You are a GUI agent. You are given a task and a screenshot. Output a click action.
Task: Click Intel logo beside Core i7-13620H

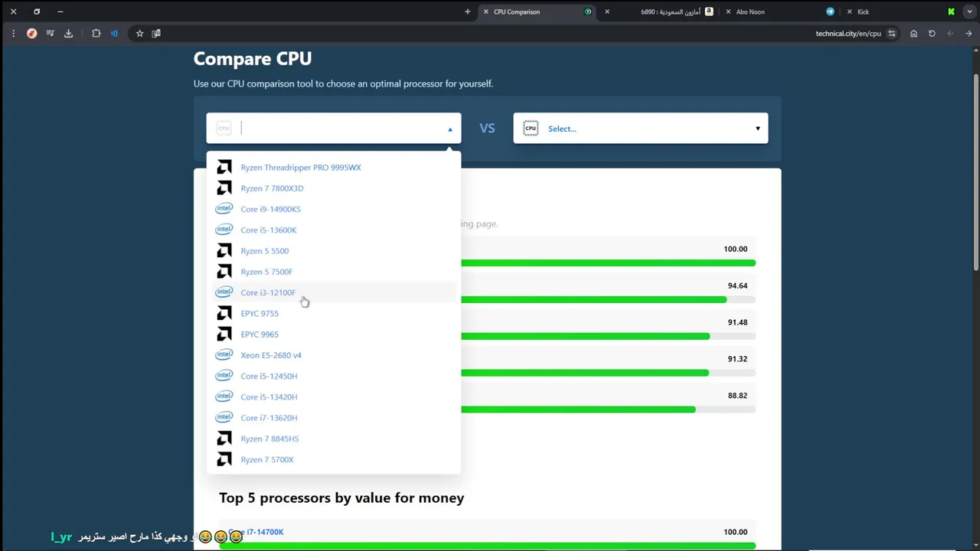pyautogui.click(x=224, y=418)
